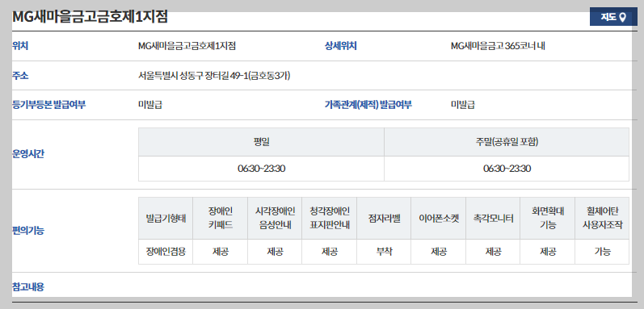Click the 이어폰소켓 header cell
Image resolution: width=644 pixels, height=309 pixels.
(438, 218)
